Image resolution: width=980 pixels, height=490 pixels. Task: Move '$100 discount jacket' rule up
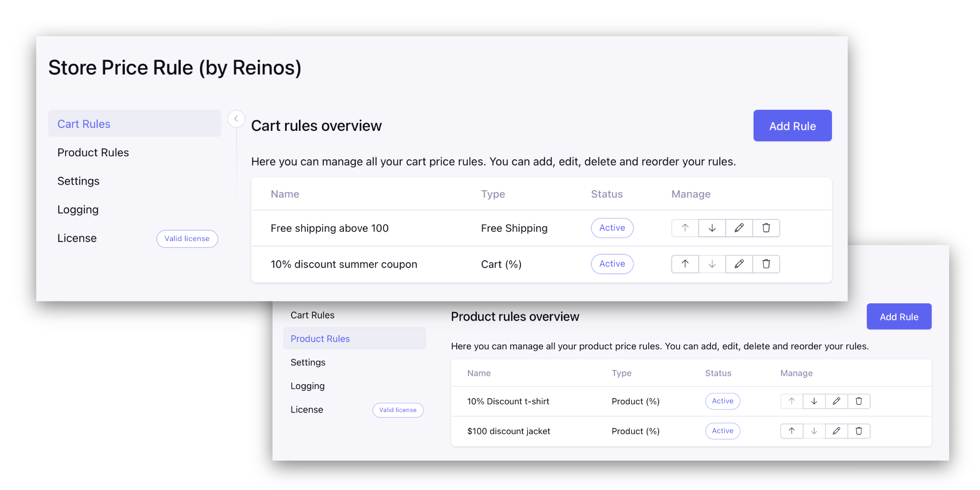[x=792, y=431]
